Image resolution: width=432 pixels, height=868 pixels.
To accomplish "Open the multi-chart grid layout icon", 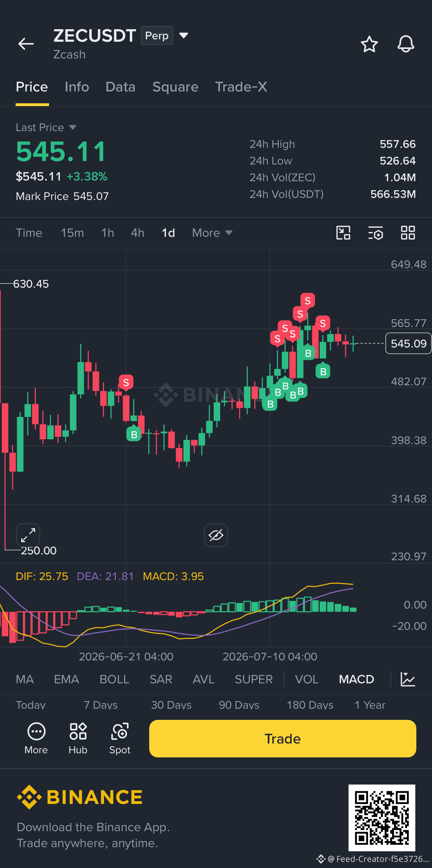I will tap(408, 233).
